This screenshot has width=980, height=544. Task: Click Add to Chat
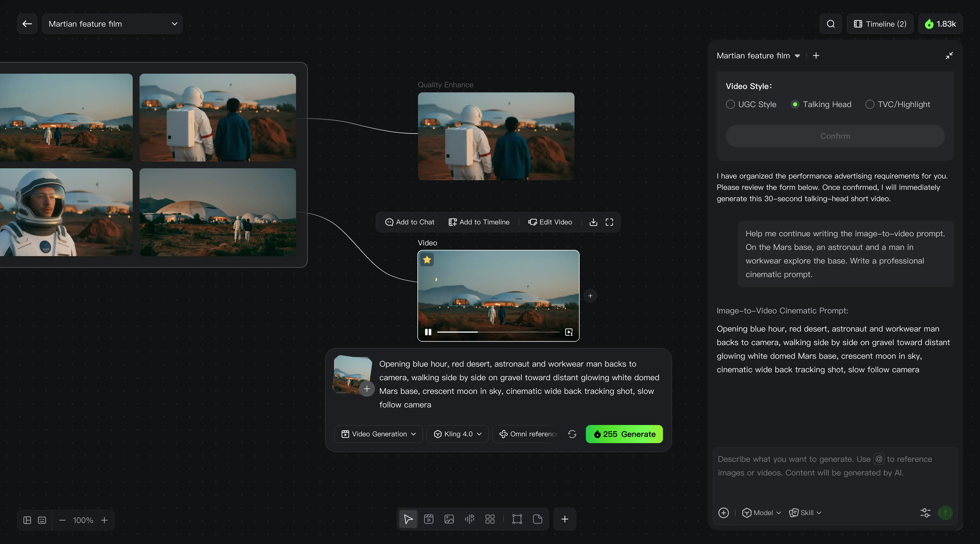pos(409,222)
